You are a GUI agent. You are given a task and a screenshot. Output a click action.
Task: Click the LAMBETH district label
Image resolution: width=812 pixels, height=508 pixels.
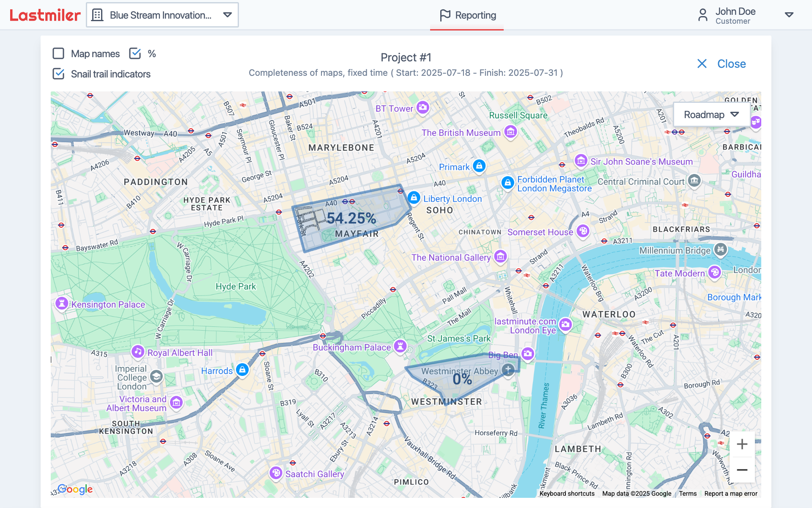click(578, 449)
